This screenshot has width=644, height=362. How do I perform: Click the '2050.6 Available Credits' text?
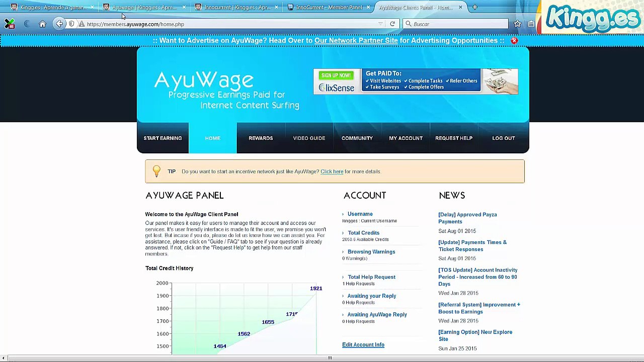[365, 239]
